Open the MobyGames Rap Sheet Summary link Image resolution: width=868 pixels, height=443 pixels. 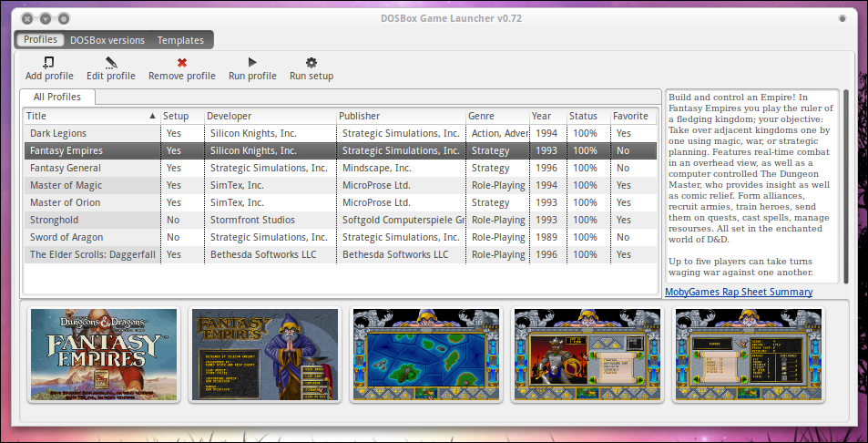(739, 292)
